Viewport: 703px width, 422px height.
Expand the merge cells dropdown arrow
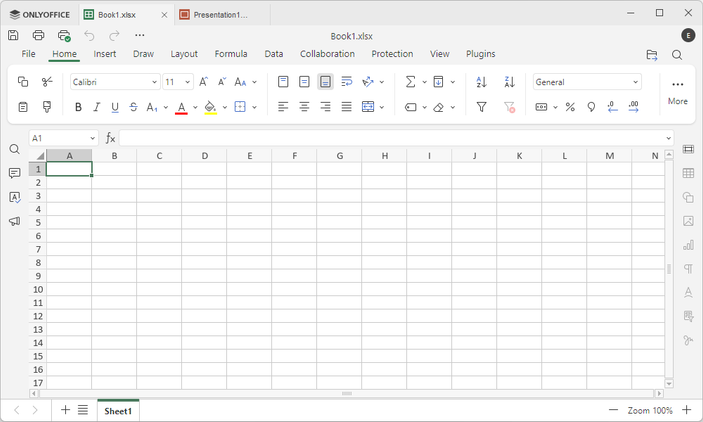[382, 107]
